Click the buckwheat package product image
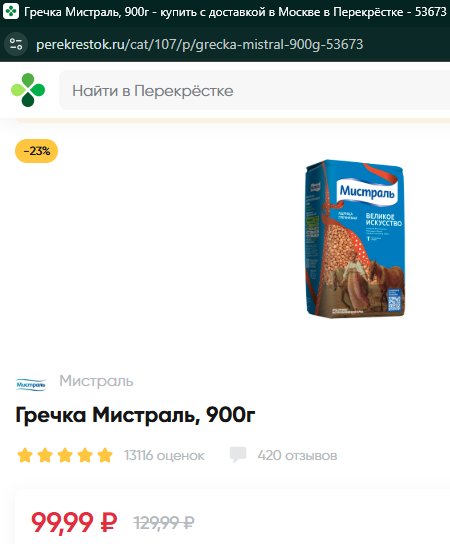 [355, 238]
